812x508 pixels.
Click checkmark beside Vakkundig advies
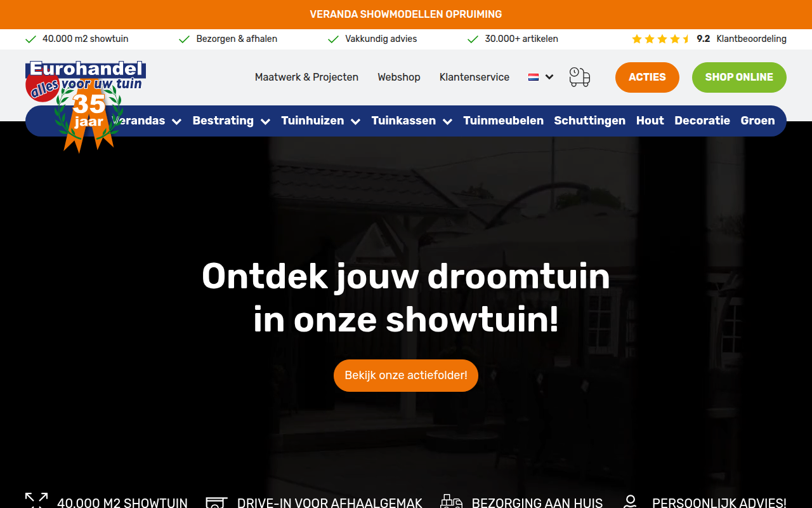pyautogui.click(x=333, y=39)
